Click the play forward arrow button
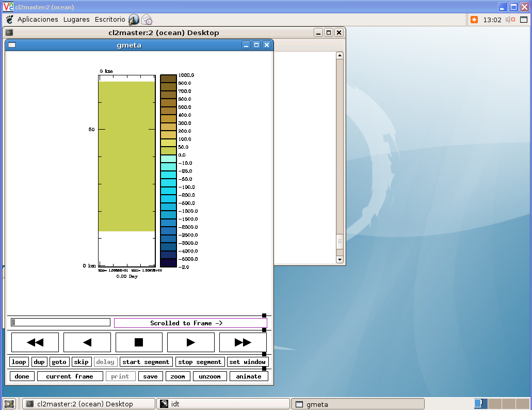This screenshot has height=410, width=532. (190, 342)
